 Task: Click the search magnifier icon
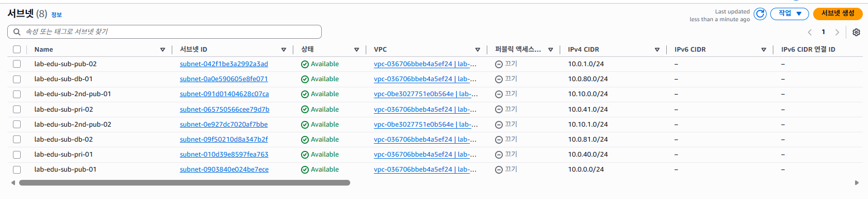tap(17, 32)
